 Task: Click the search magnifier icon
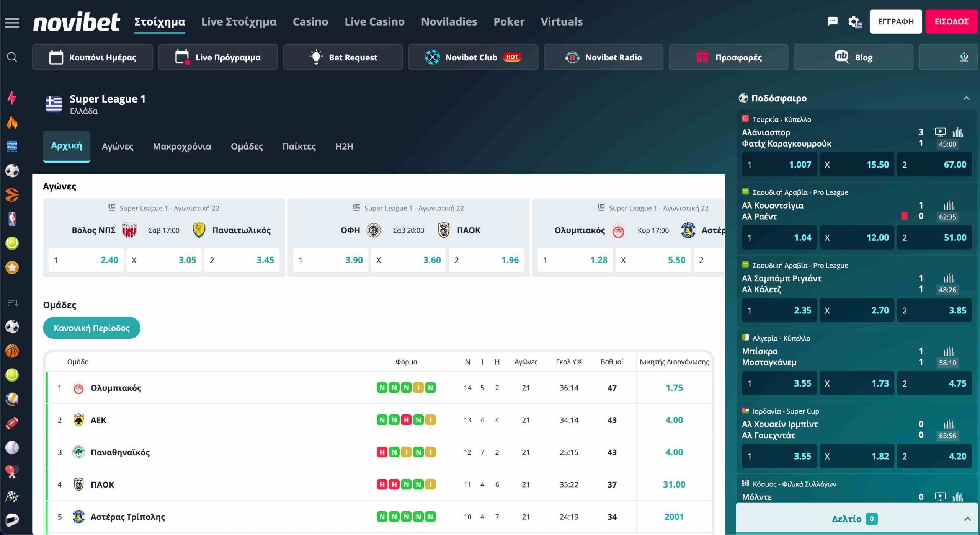(12, 57)
